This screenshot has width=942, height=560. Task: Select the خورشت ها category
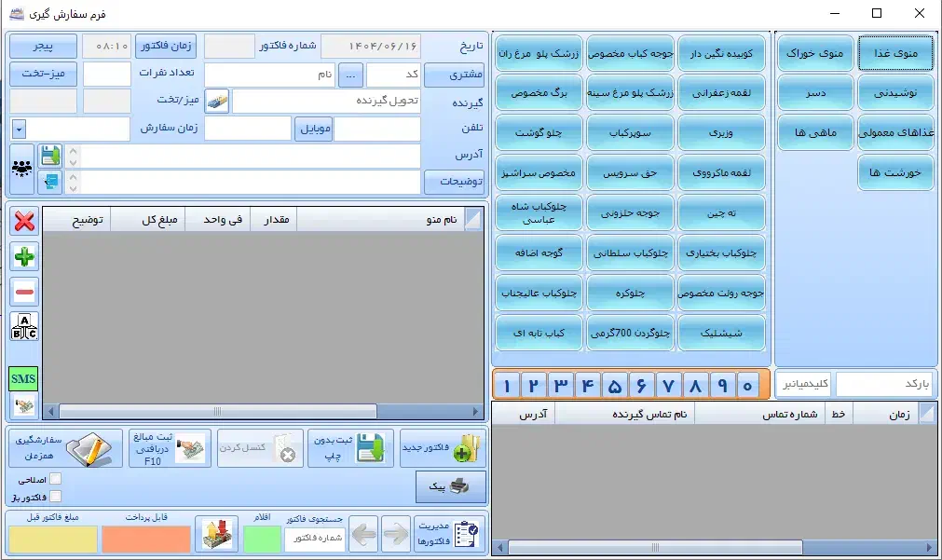pos(895,171)
